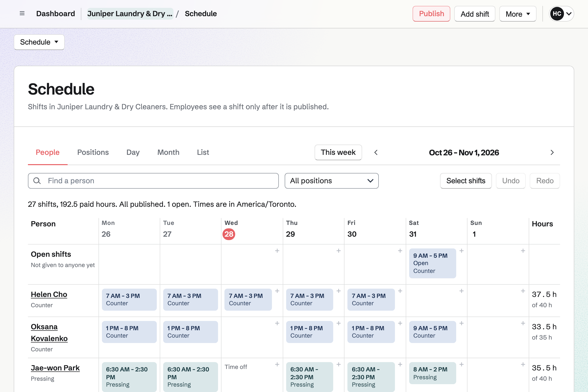Image resolution: width=588 pixels, height=392 pixels.
Task: Add open shift on Sun 1
Action: tap(523, 251)
